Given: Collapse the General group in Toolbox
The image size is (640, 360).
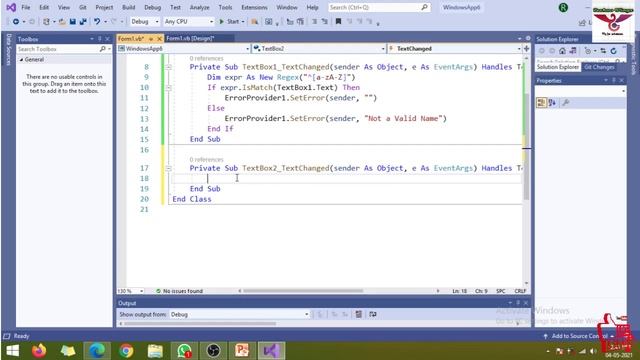Looking at the screenshot, I should [22, 60].
